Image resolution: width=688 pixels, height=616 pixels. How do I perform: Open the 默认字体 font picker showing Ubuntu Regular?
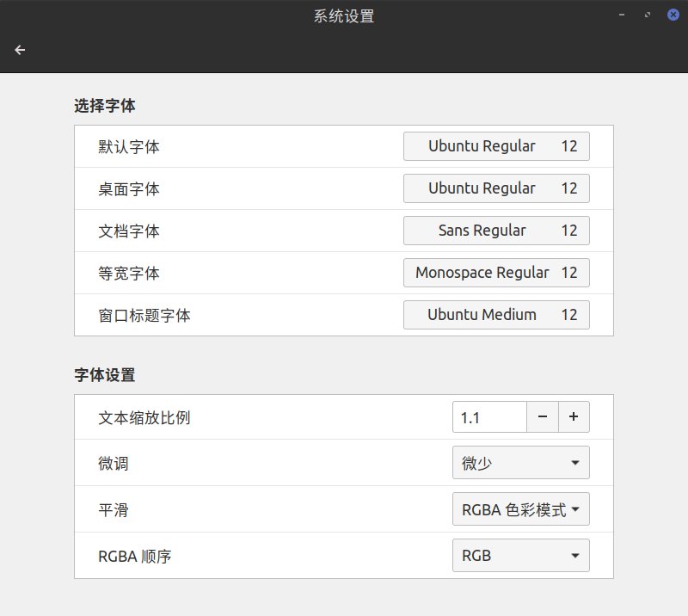point(496,146)
